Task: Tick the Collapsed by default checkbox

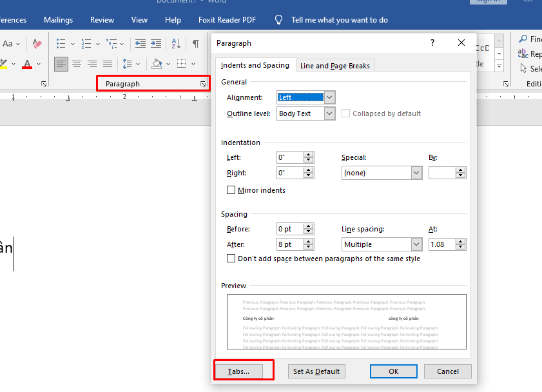Action: [345, 113]
